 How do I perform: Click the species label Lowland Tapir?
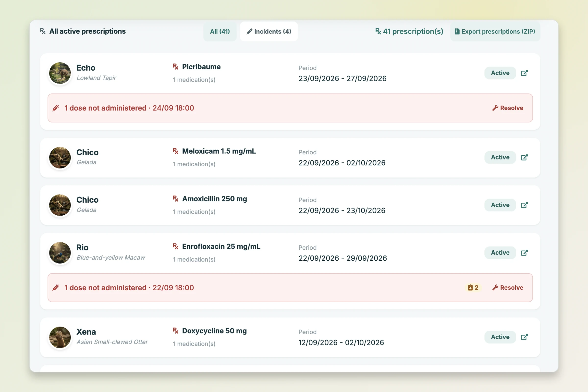click(x=96, y=78)
